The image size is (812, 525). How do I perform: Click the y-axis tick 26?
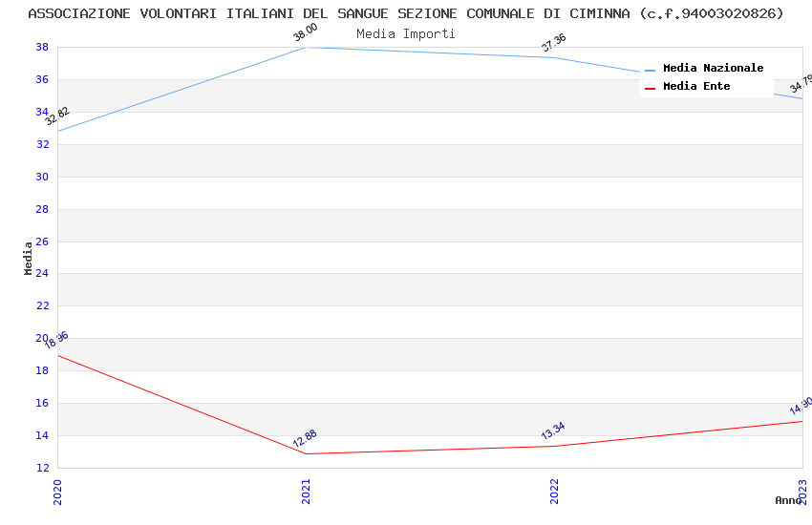click(42, 241)
